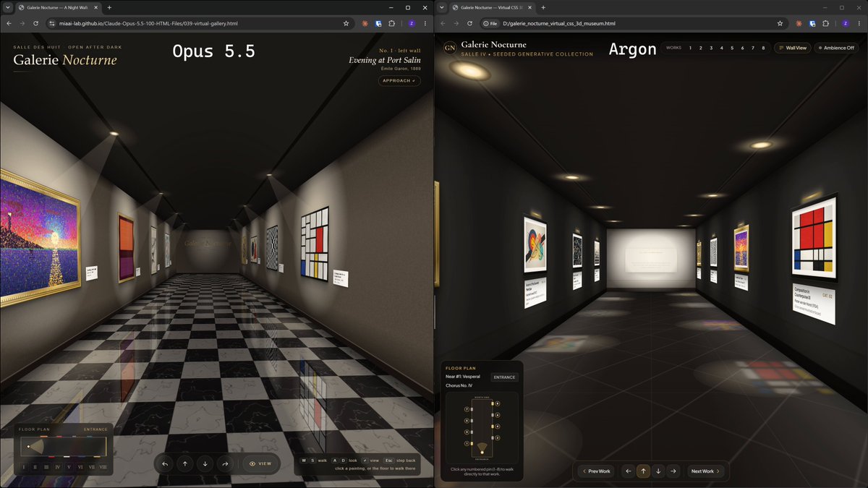Click the Galerie Nocturne logo in Opus window
The image size is (868, 488).
click(x=65, y=60)
